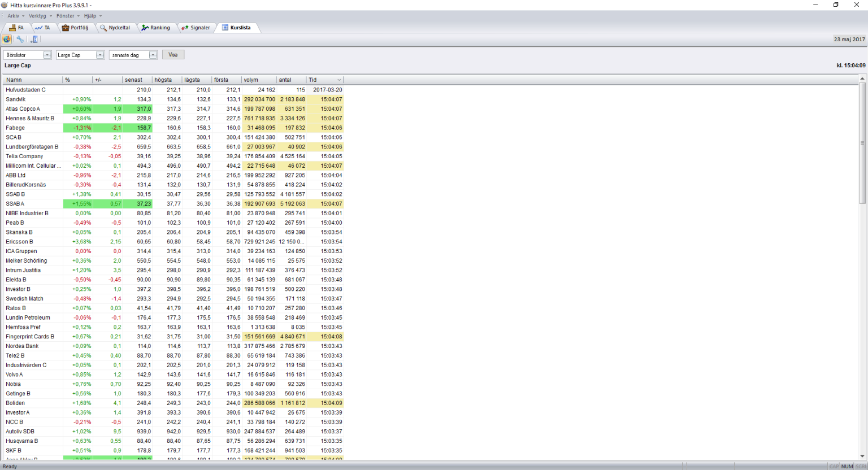Sort by the högsta column header

click(167, 80)
